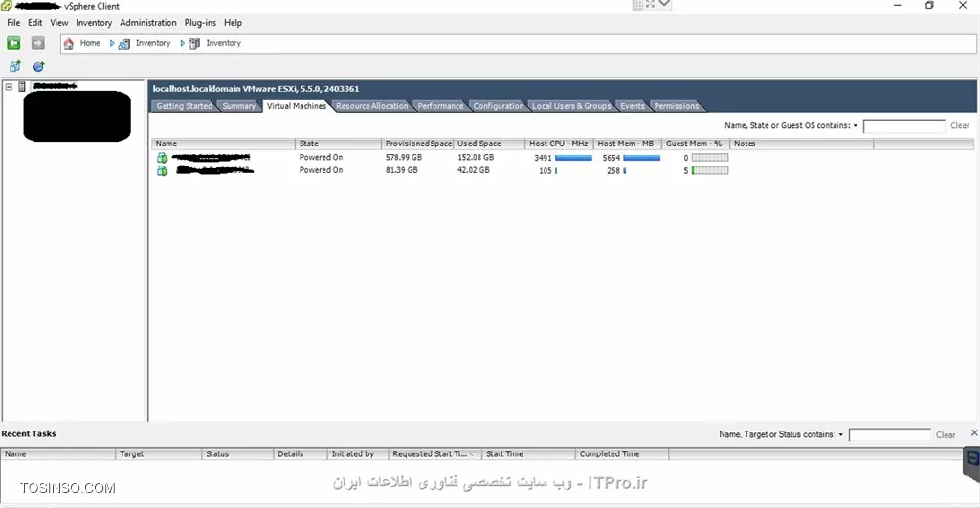The width and height of the screenshot is (980, 508).
Task: Click Clear in the Recent Tasks filter
Action: coord(945,435)
